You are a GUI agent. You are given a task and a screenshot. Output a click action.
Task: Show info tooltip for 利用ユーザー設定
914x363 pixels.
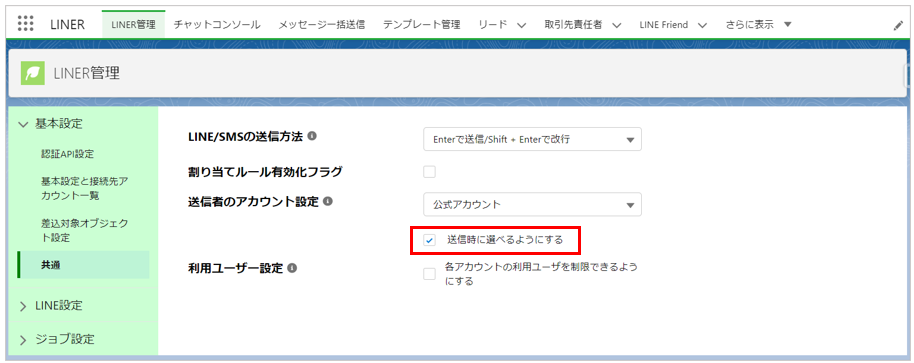[292, 268]
